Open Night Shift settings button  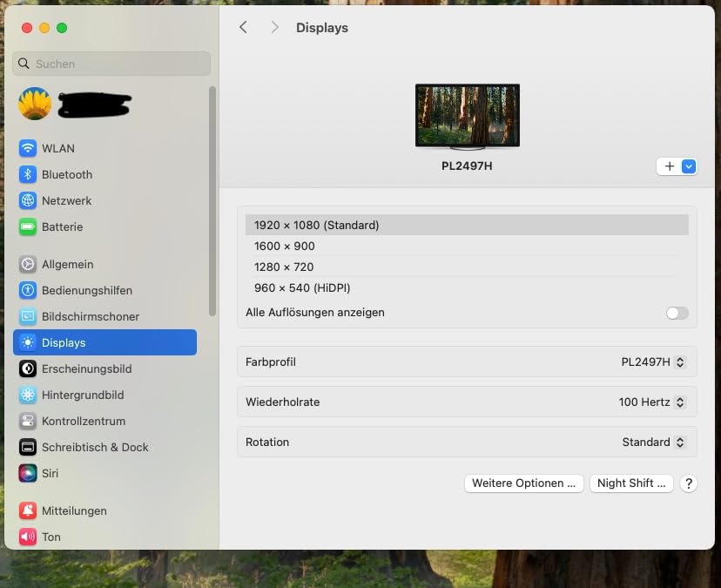click(x=631, y=483)
